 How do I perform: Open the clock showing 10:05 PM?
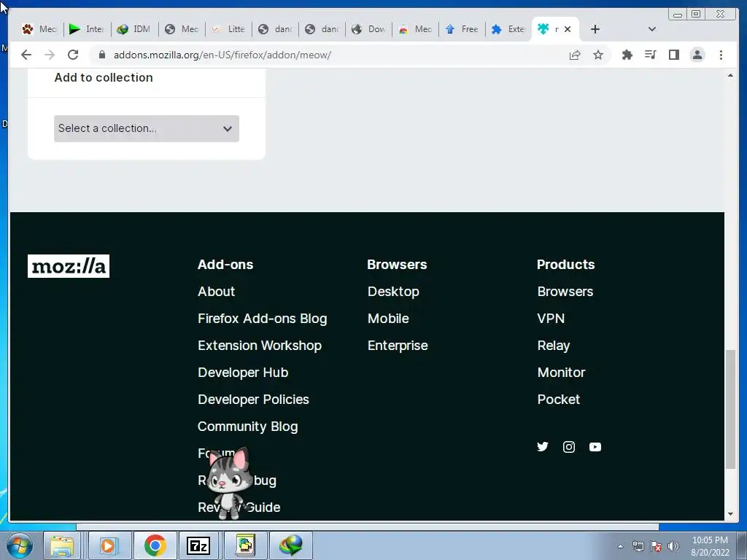click(x=710, y=546)
